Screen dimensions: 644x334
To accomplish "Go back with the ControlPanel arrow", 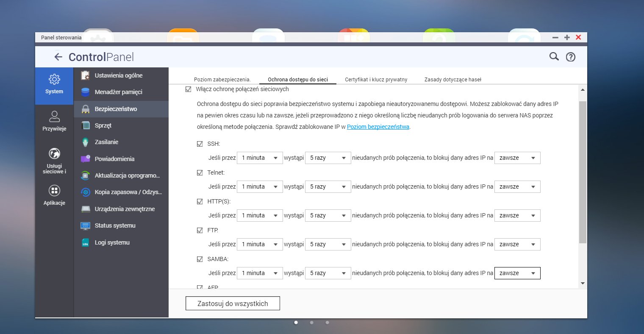I will point(58,57).
